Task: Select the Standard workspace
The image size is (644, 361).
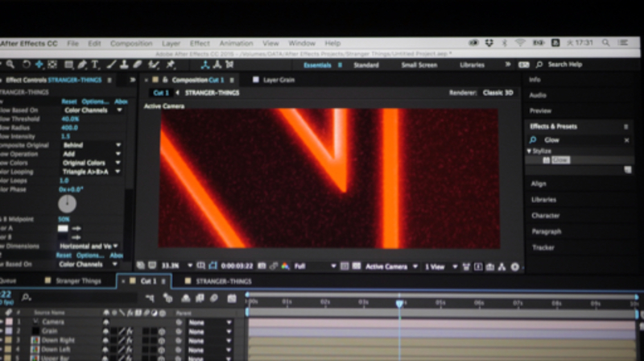Action: (x=366, y=65)
